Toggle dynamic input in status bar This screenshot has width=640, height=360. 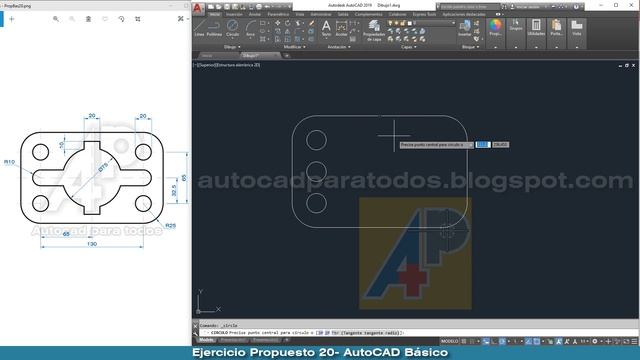click(486, 341)
